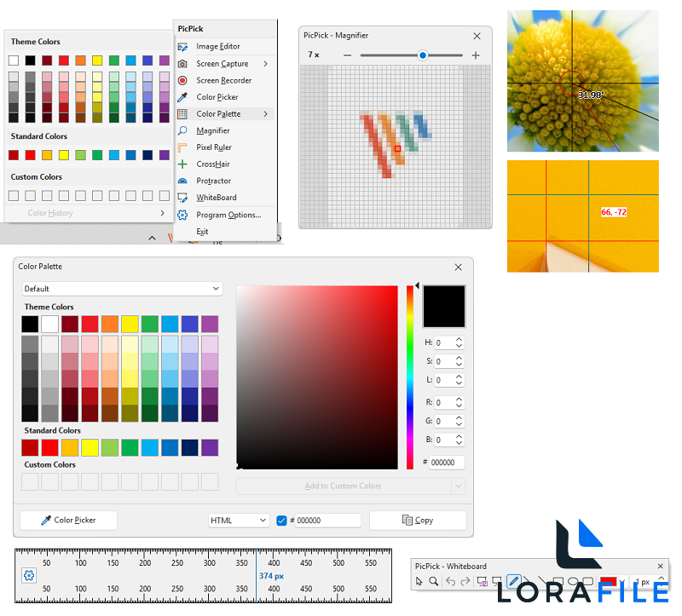Decrease the B value with down arrow

pos(459,442)
